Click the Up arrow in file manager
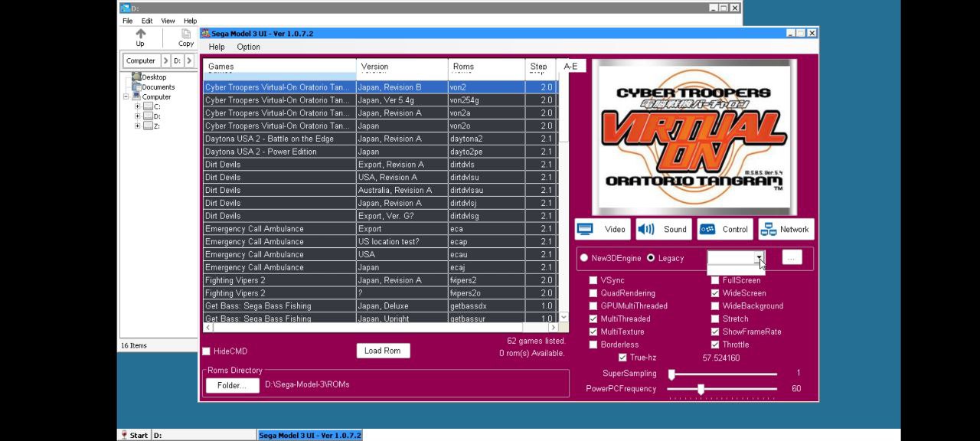The height and width of the screenshot is (441, 980). click(x=140, y=38)
